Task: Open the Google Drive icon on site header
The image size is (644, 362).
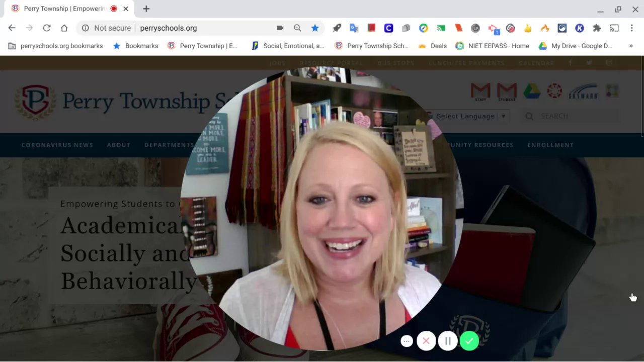Action: tap(532, 91)
